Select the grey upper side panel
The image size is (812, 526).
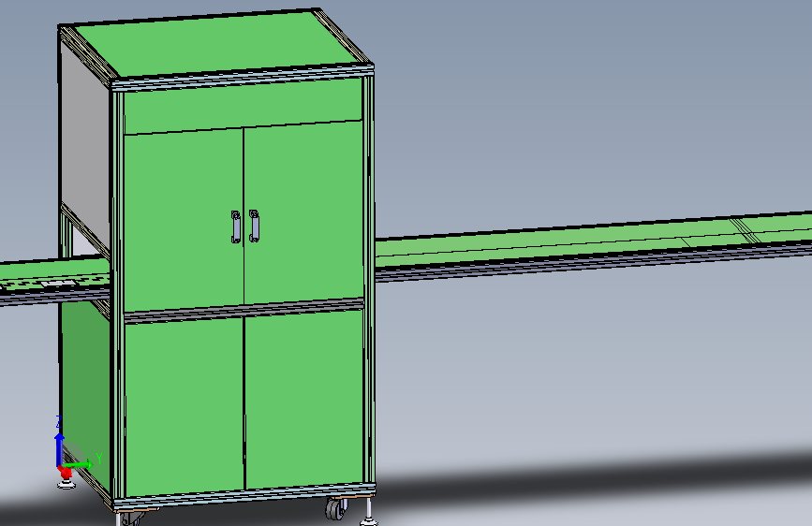tap(84, 147)
